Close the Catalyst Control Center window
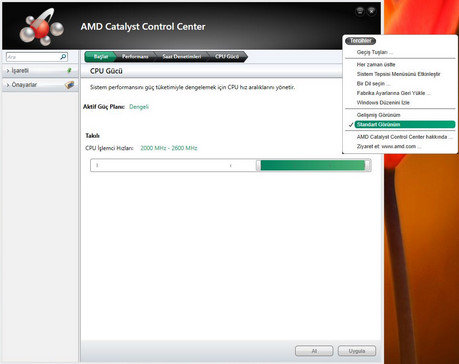The width and height of the screenshot is (459, 364). (371, 11)
